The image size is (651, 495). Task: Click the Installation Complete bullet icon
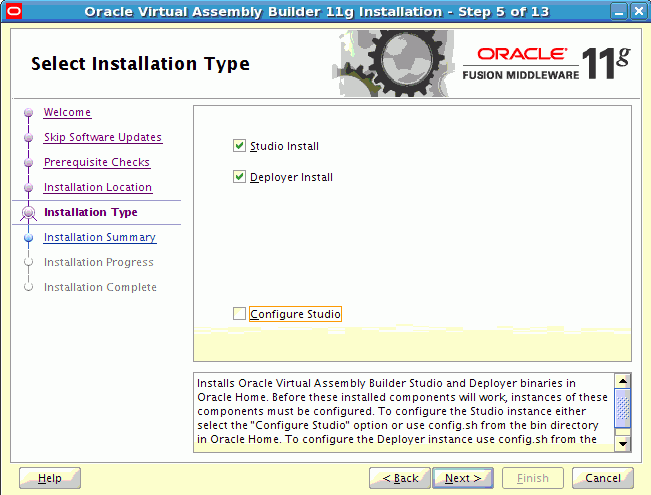(29, 287)
